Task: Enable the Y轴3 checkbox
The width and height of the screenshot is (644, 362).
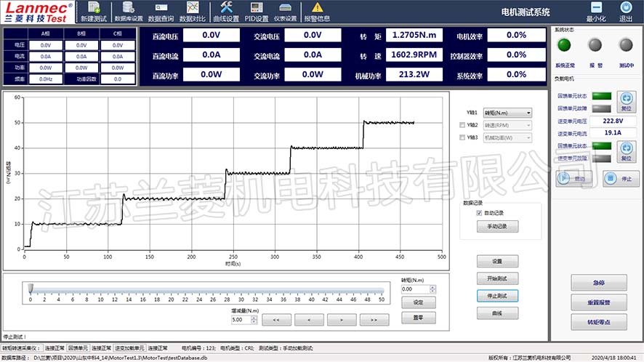Action: click(462, 137)
